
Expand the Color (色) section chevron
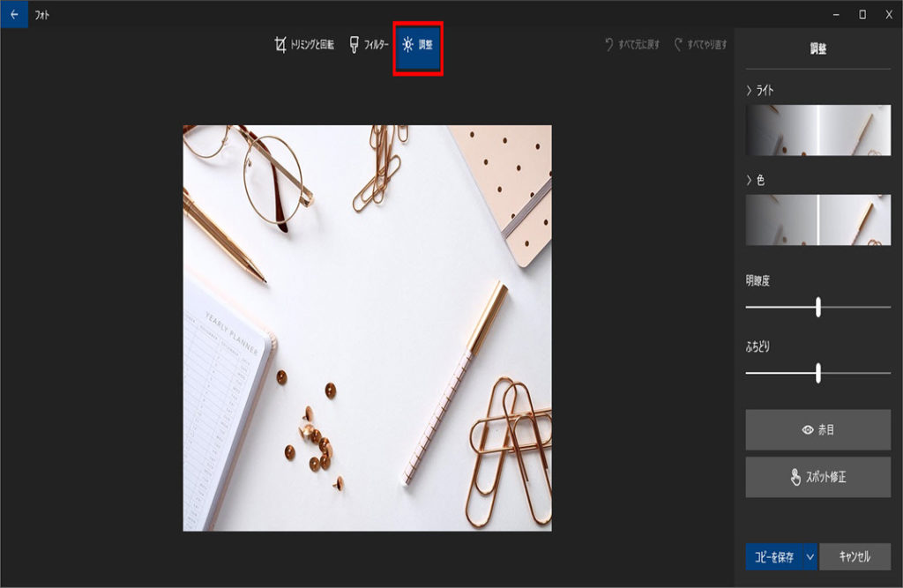coord(750,180)
